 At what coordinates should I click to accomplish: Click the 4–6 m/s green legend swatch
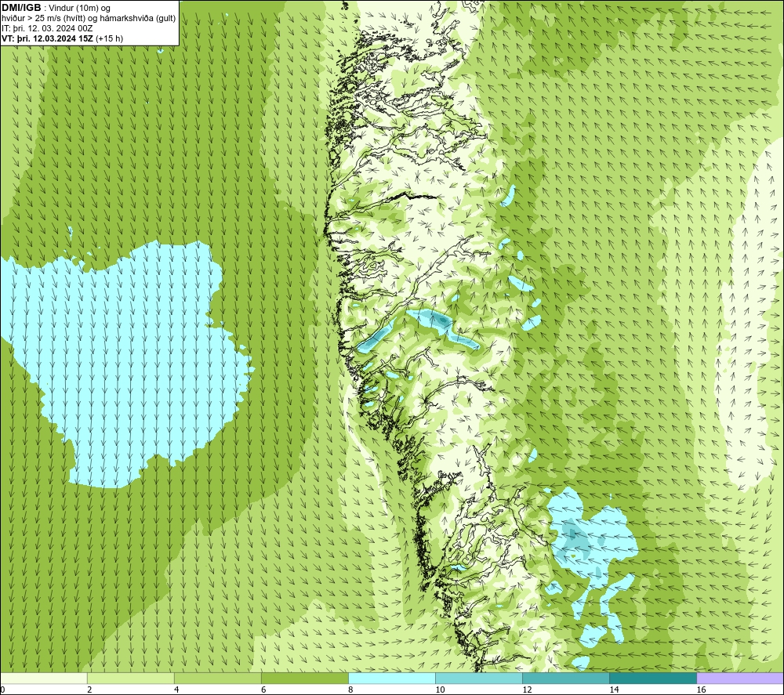point(217,678)
